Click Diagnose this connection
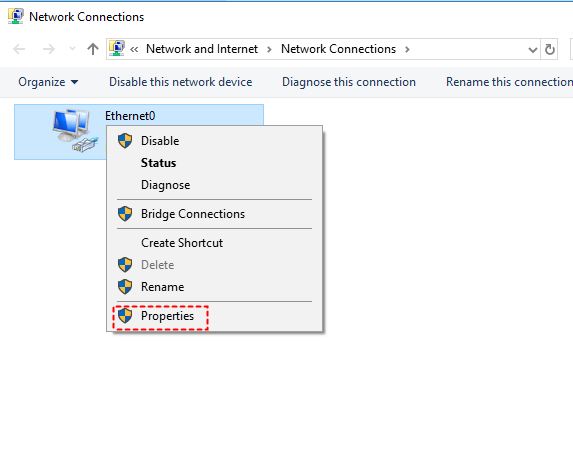Viewport: 573px width, 459px height. click(x=349, y=82)
